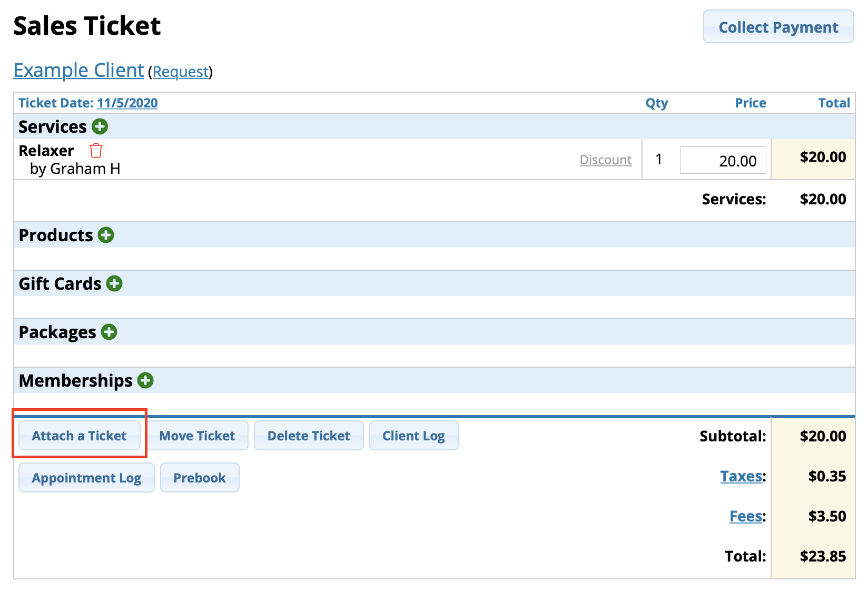Add a new service with plus icon
This screenshot has height=591, width=868.
100,126
